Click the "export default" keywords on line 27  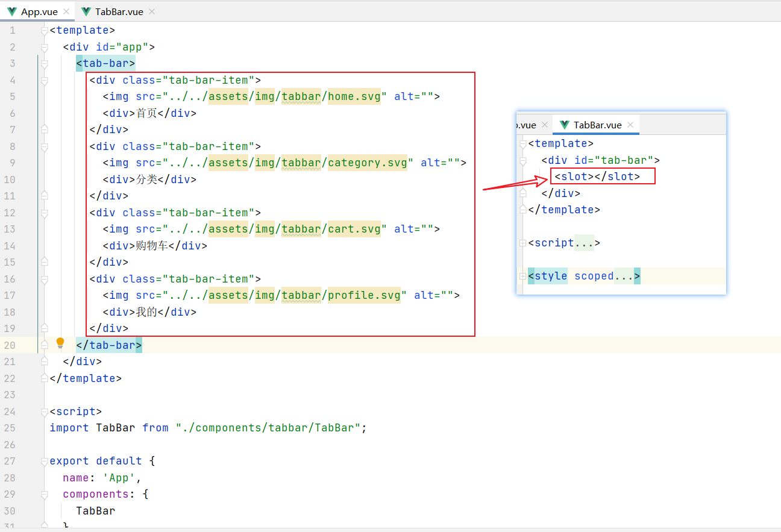click(95, 461)
